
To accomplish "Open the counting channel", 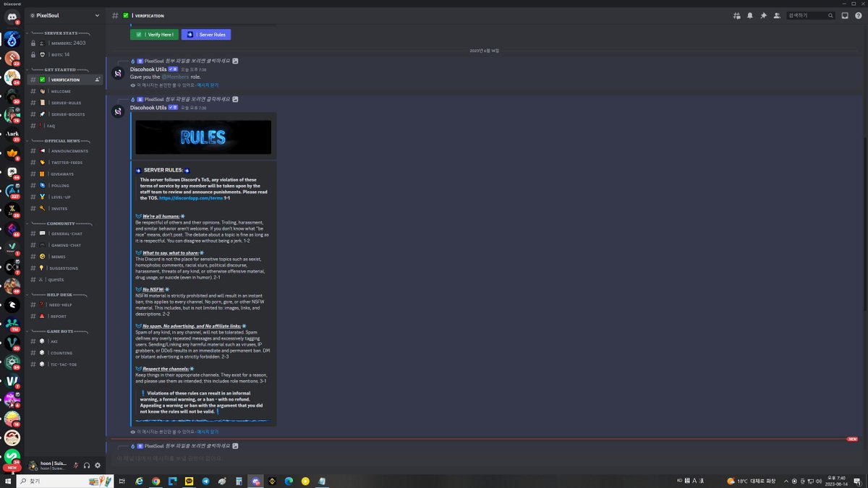I will 65,353.
